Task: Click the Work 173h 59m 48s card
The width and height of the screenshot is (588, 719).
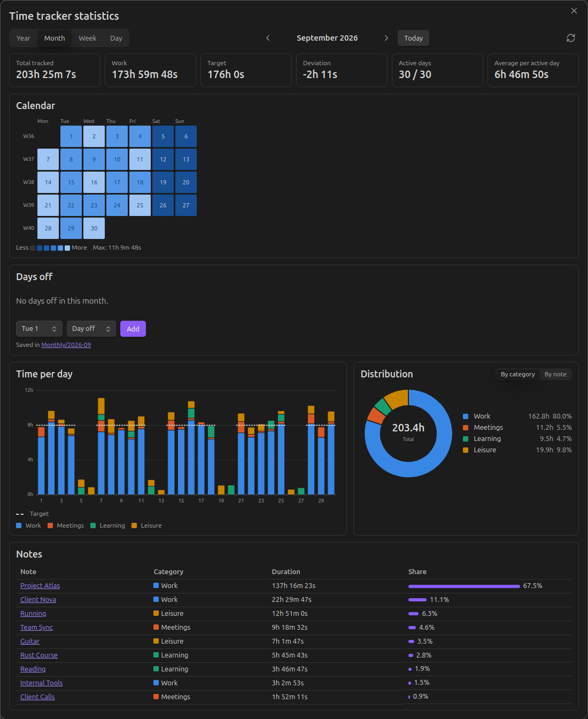Action: tap(150, 70)
